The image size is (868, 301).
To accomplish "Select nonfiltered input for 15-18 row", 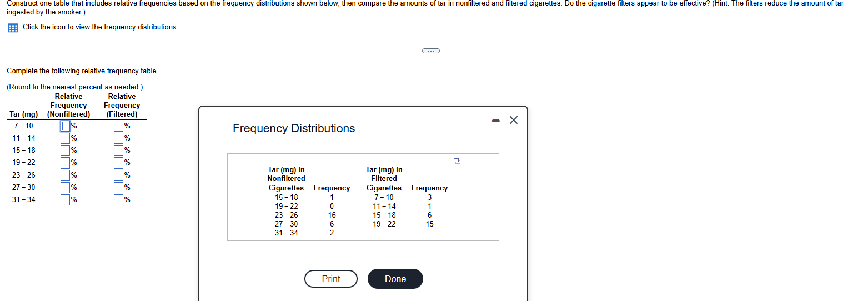I will (66, 150).
